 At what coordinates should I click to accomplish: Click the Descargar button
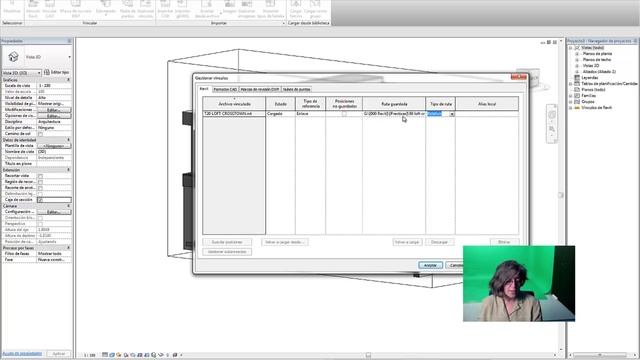440,242
